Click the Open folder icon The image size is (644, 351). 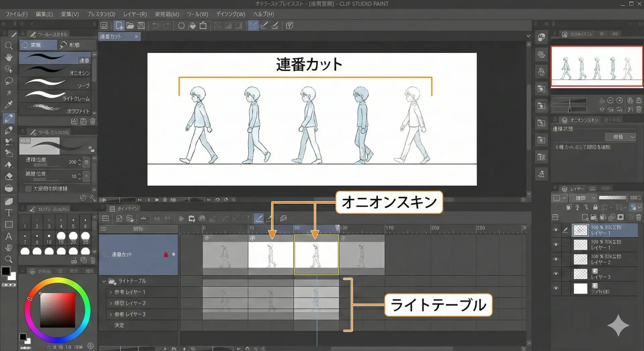click(x=130, y=25)
